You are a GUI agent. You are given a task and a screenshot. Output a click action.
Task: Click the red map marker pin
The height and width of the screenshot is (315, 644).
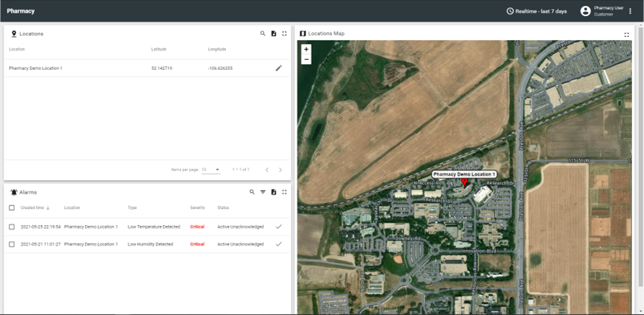[x=464, y=181]
